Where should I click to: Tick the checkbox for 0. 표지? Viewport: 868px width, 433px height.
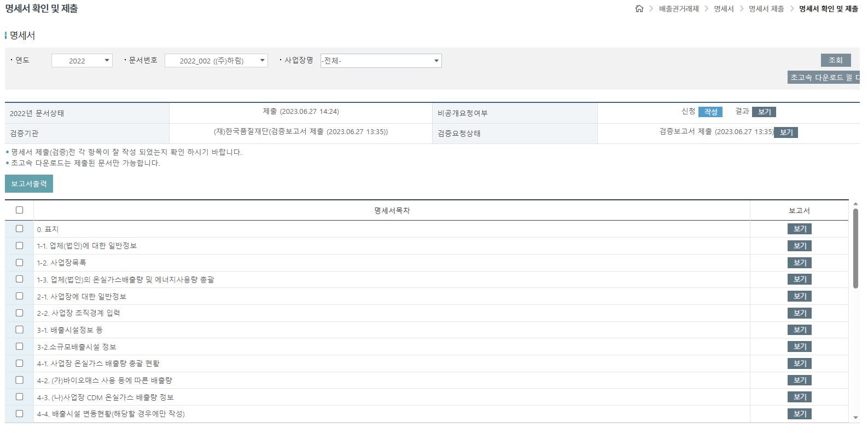click(x=20, y=229)
